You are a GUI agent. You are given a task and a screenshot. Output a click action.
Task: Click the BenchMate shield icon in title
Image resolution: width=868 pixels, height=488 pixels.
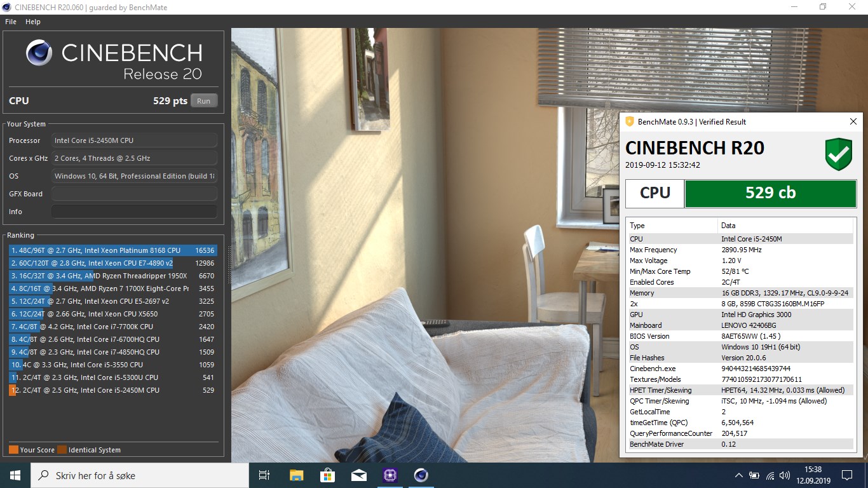(630, 121)
